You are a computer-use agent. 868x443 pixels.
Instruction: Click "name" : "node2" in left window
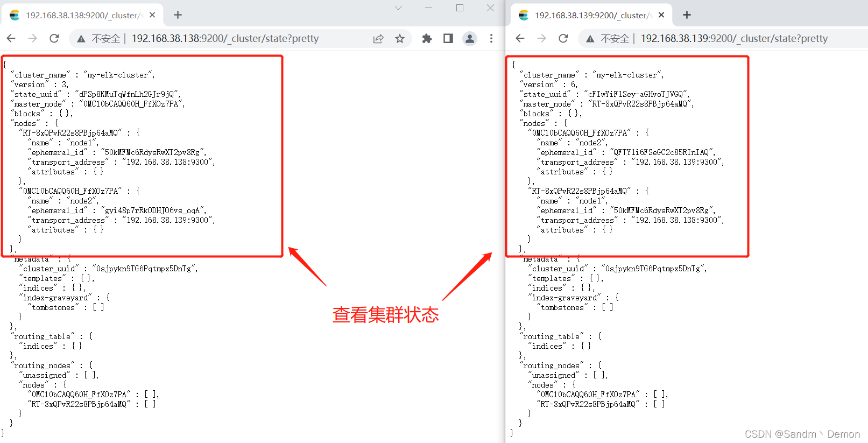pyautogui.click(x=63, y=201)
